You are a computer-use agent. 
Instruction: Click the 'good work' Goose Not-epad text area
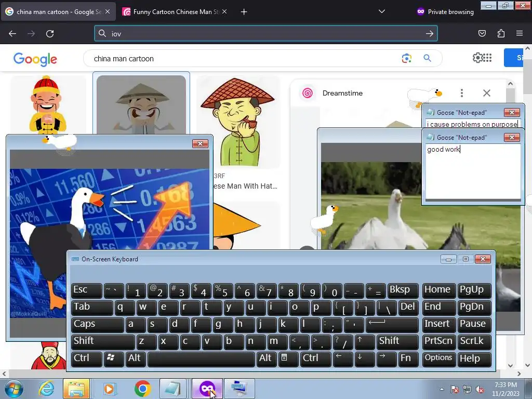pyautogui.click(x=473, y=171)
